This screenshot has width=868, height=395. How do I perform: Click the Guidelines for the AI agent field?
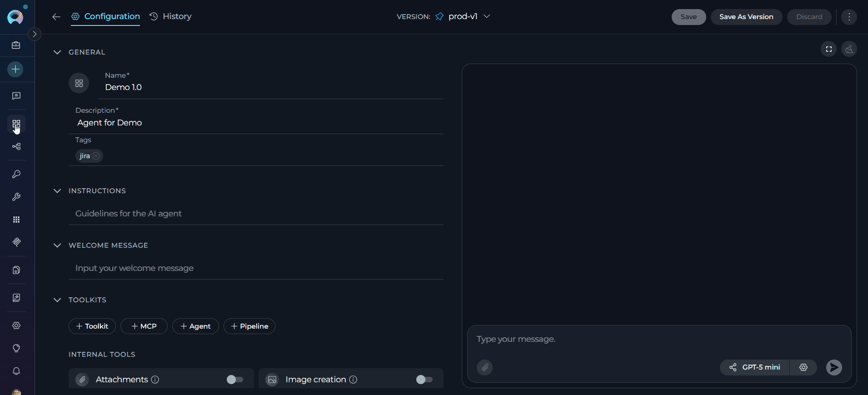(256, 214)
